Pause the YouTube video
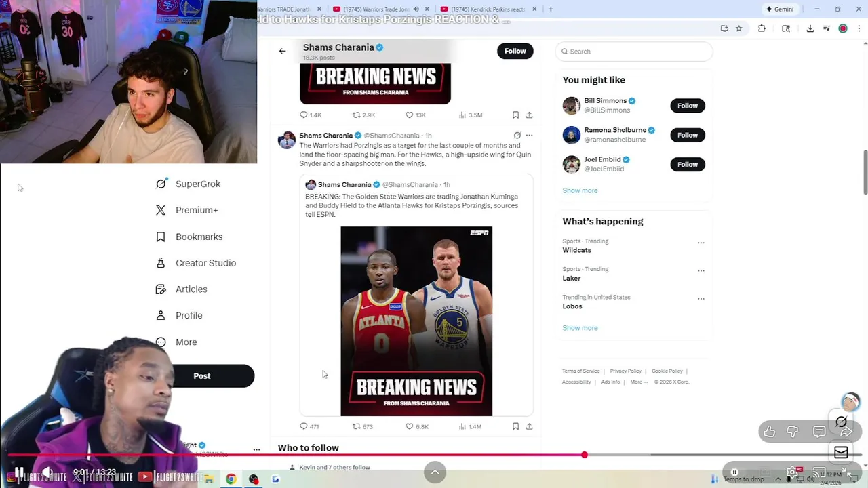This screenshot has width=868, height=488. point(20,472)
